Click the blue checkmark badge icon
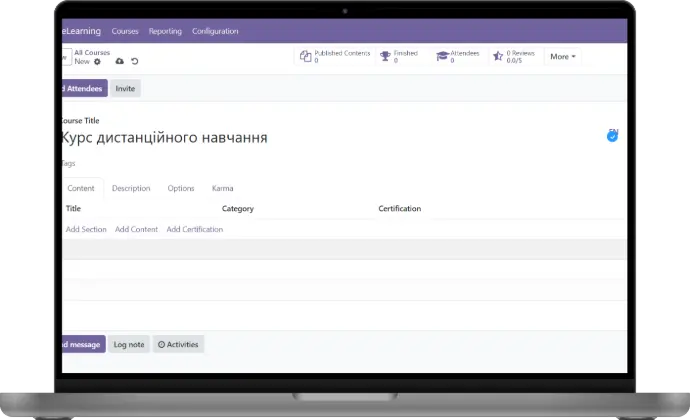Image resolution: width=690 pixels, height=420 pixels. point(612,136)
